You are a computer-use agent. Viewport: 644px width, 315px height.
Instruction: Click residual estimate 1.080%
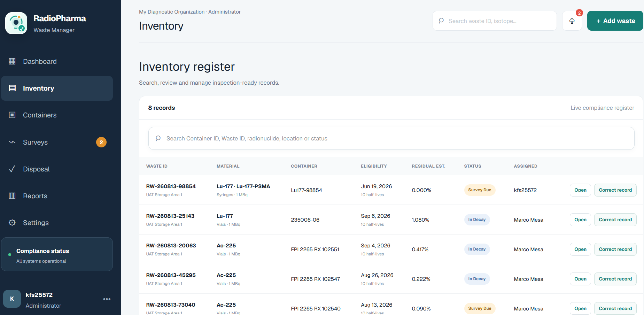coord(420,220)
